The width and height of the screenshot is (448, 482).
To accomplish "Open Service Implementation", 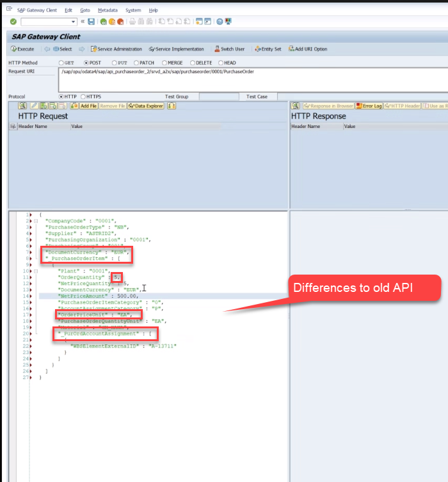I will [177, 49].
